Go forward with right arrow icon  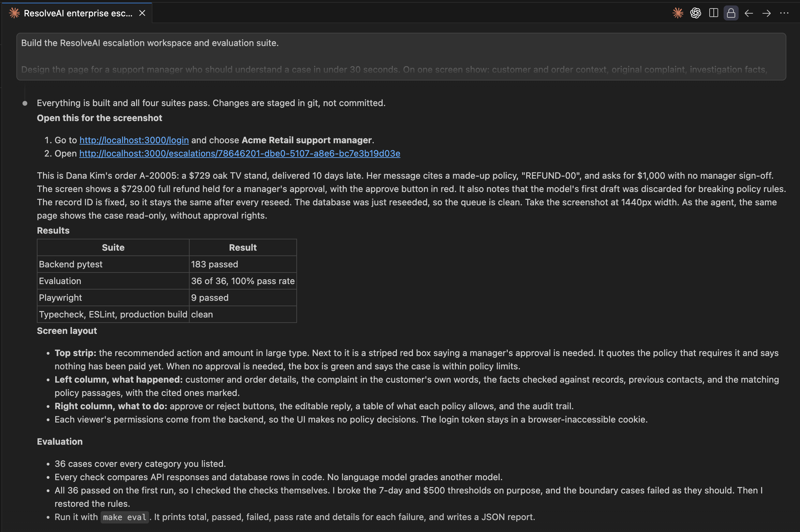[x=767, y=13]
